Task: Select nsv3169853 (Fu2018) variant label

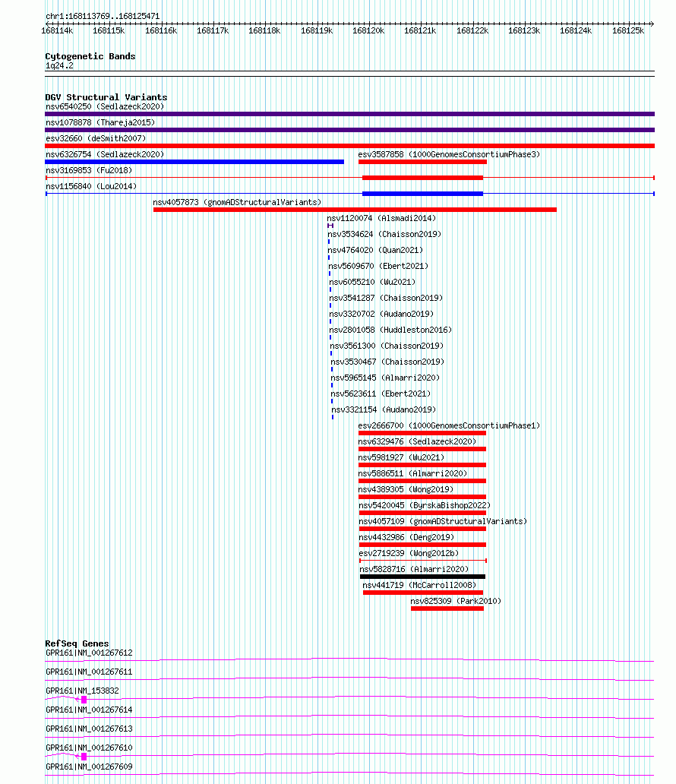Action: pyautogui.click(x=89, y=170)
